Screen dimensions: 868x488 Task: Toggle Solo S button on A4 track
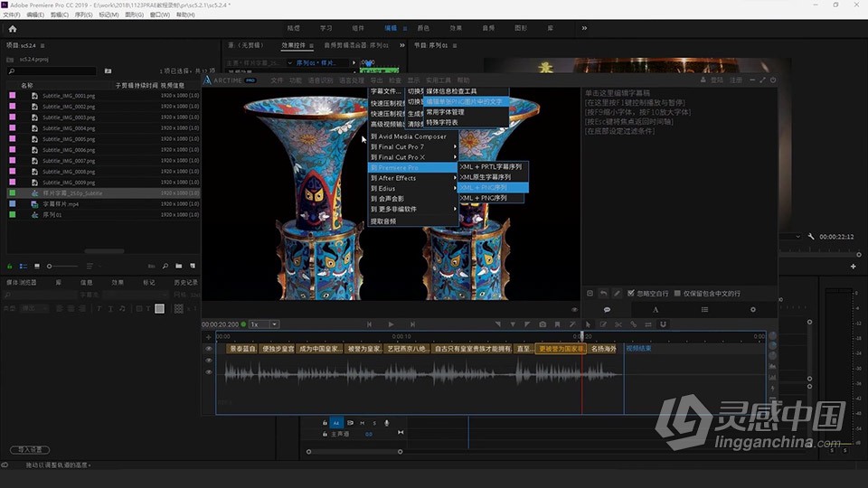374,423
